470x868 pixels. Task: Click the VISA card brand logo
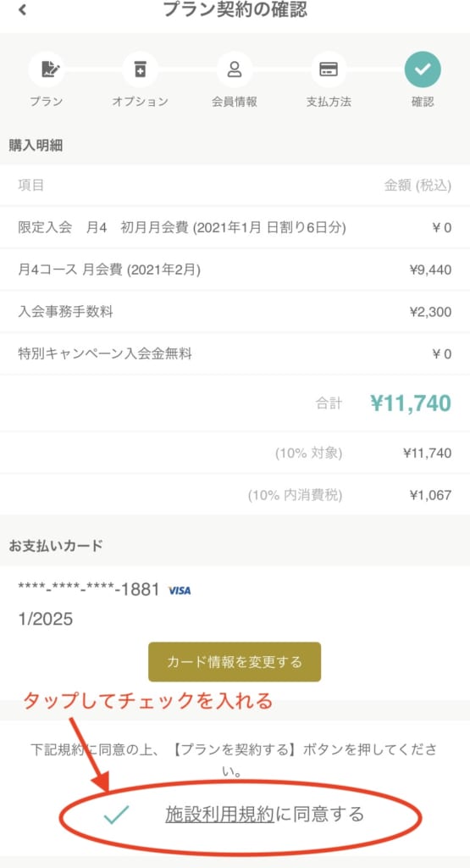[180, 591]
